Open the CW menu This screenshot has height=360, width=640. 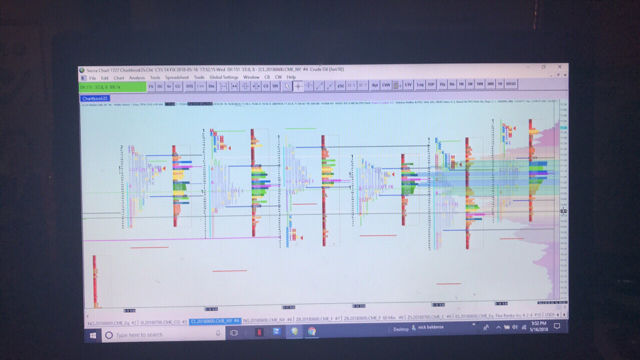point(278,77)
